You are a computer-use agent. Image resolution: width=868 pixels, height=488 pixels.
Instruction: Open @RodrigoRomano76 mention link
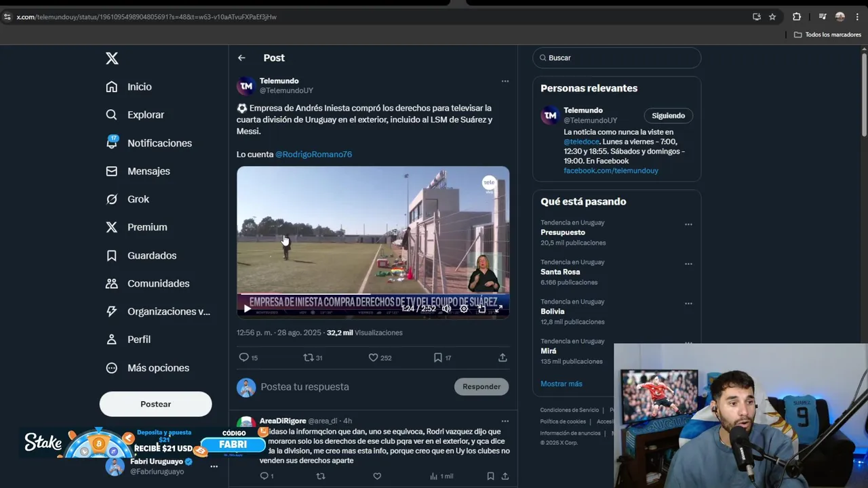(x=313, y=155)
